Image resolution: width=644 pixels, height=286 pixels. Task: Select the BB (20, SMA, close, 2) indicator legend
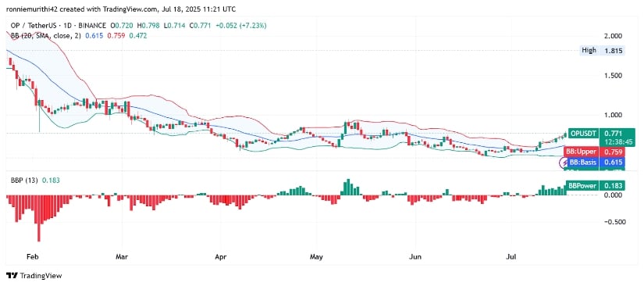coord(46,36)
